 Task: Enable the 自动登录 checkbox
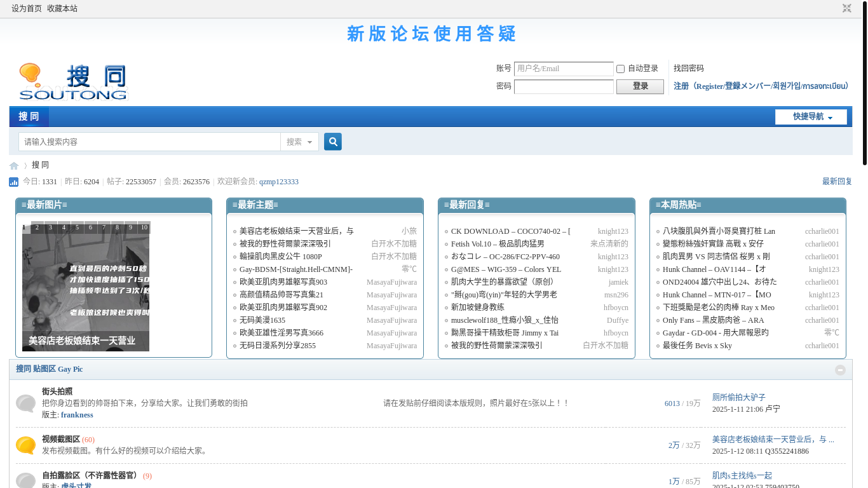tap(621, 69)
